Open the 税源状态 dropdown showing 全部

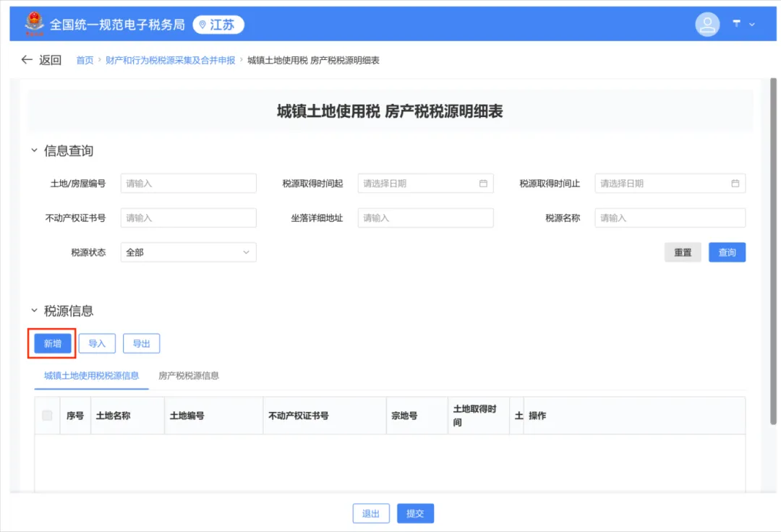(188, 252)
